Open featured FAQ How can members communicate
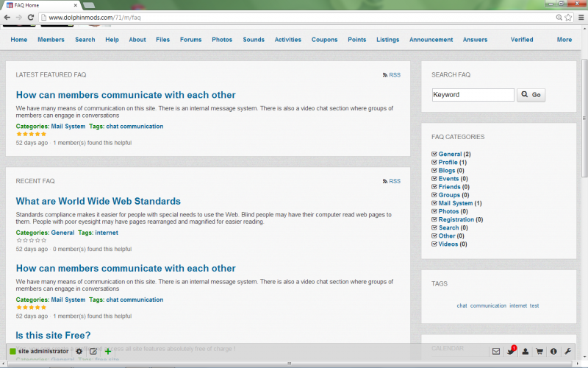The height and width of the screenshot is (368, 588). click(x=126, y=95)
